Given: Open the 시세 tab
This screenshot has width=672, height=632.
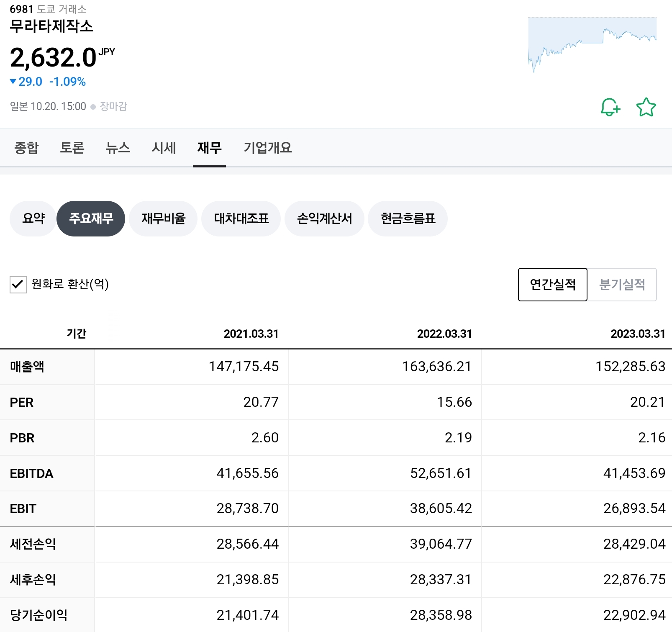Looking at the screenshot, I should tap(164, 148).
